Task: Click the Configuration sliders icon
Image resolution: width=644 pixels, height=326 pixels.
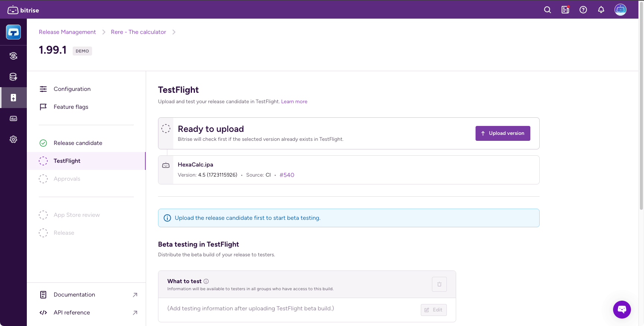Action: [43, 89]
